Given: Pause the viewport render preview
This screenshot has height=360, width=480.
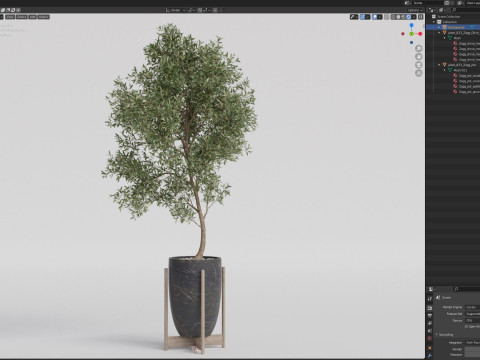Looking at the screenshot, I should tap(421, 17).
